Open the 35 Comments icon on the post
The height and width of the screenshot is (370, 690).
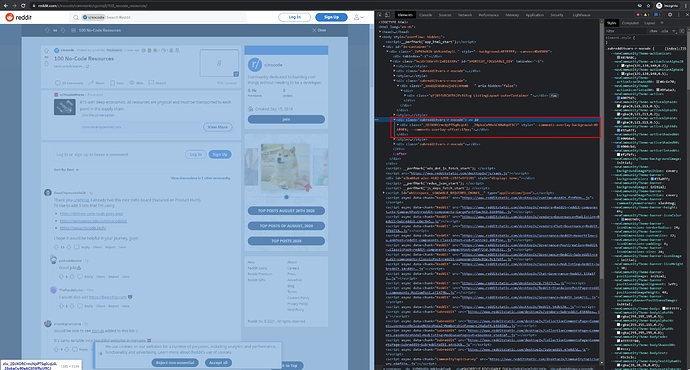pyautogui.click(x=57, y=83)
